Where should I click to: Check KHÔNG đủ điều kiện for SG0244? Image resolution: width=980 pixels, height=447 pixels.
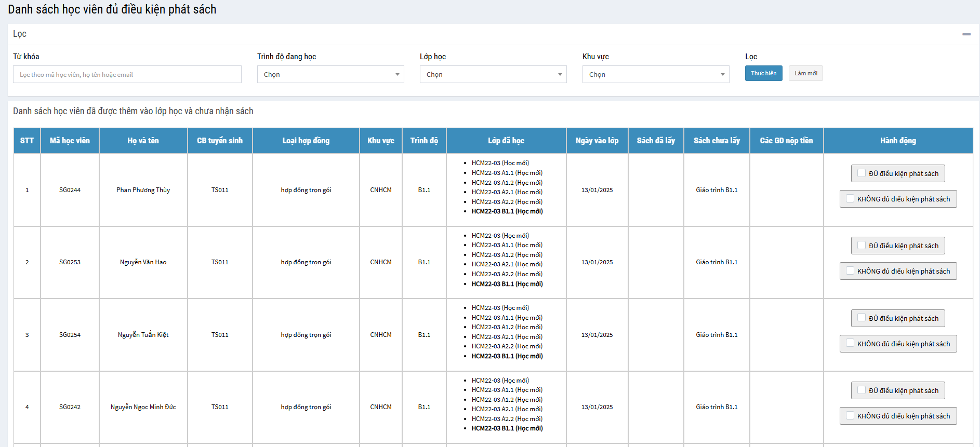point(850,199)
